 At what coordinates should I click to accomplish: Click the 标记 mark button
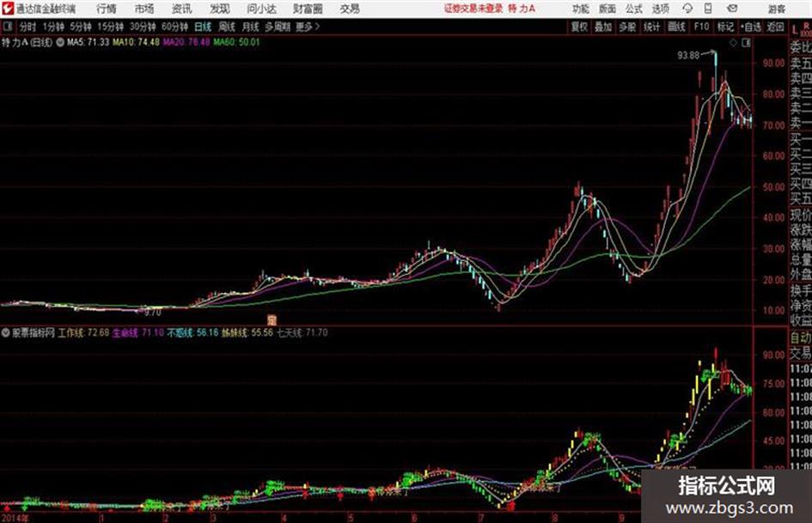[x=725, y=27]
